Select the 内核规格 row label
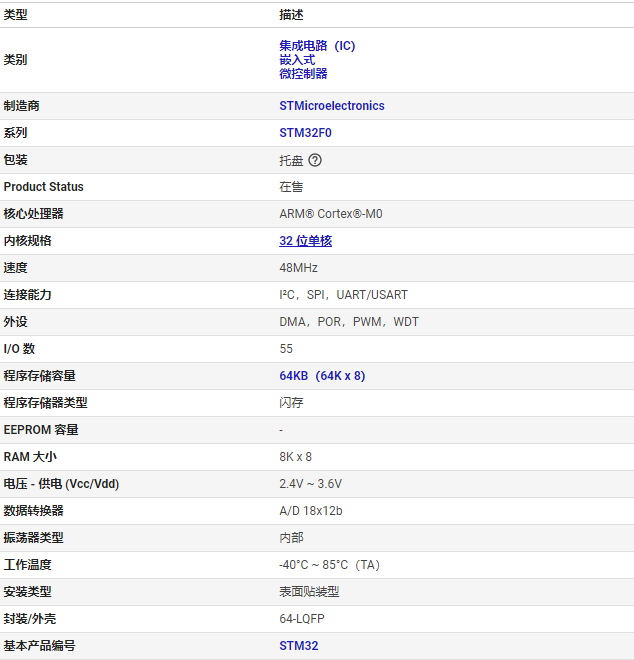 (27, 241)
